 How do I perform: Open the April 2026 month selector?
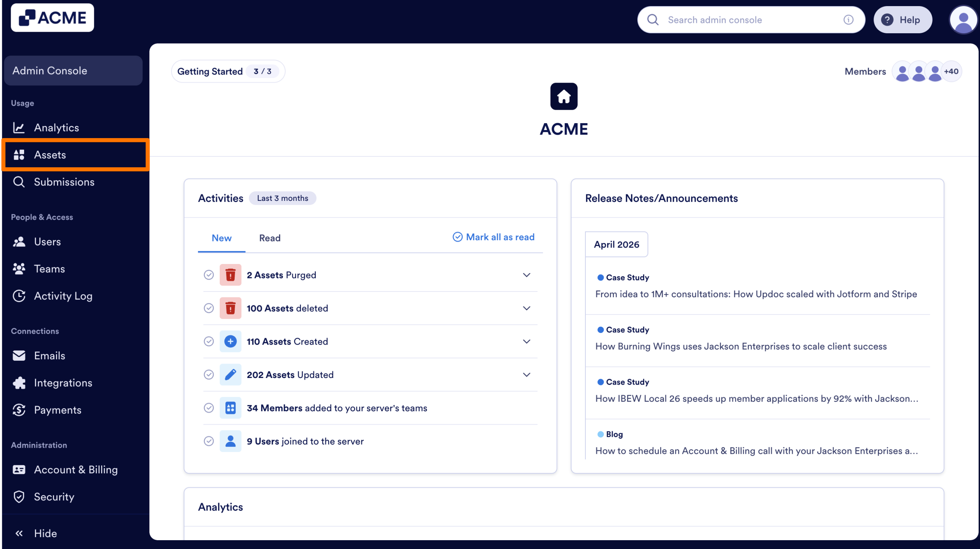coord(616,244)
